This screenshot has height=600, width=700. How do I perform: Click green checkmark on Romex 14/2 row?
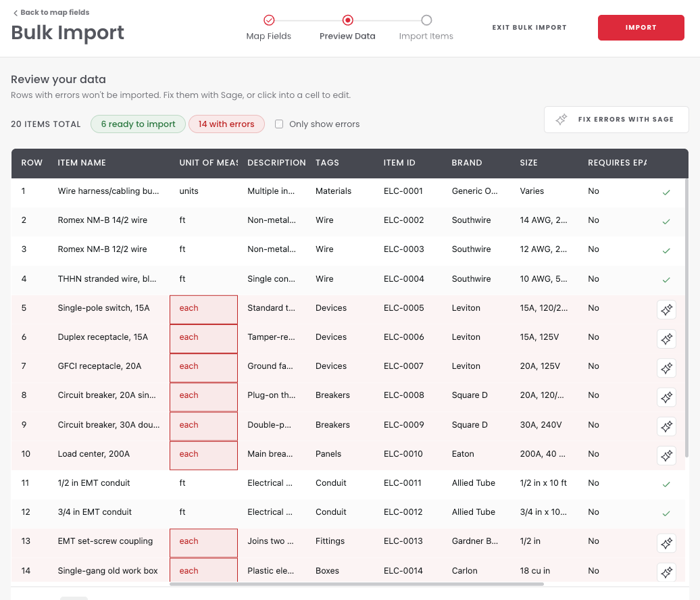(666, 222)
